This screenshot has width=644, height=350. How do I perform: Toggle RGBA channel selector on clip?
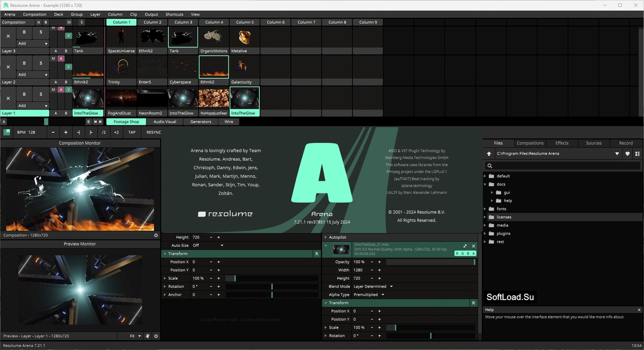coord(465,254)
